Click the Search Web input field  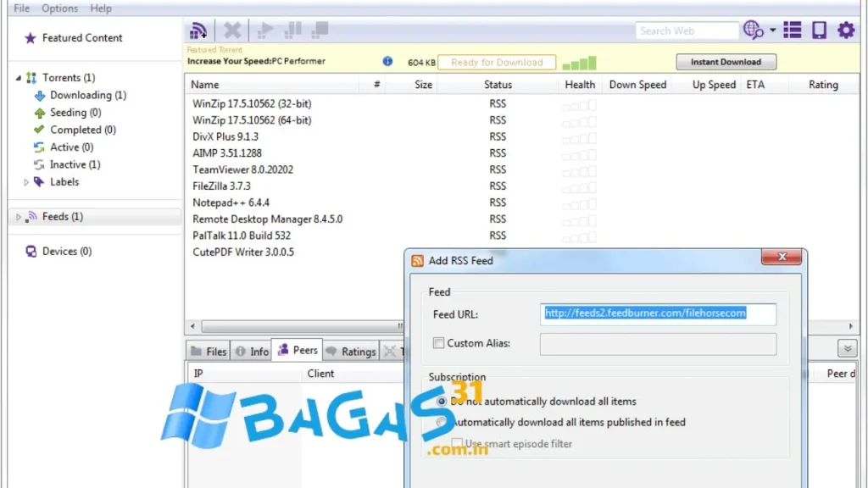coord(687,30)
